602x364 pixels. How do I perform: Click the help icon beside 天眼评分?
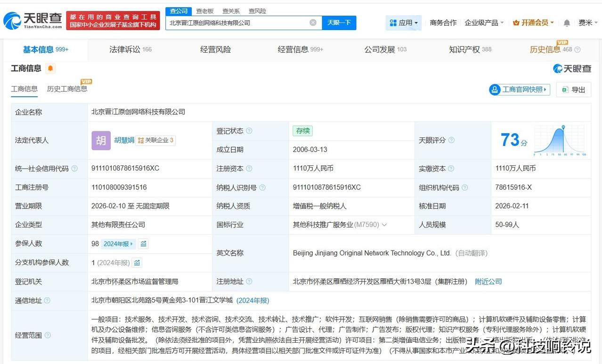(x=451, y=140)
